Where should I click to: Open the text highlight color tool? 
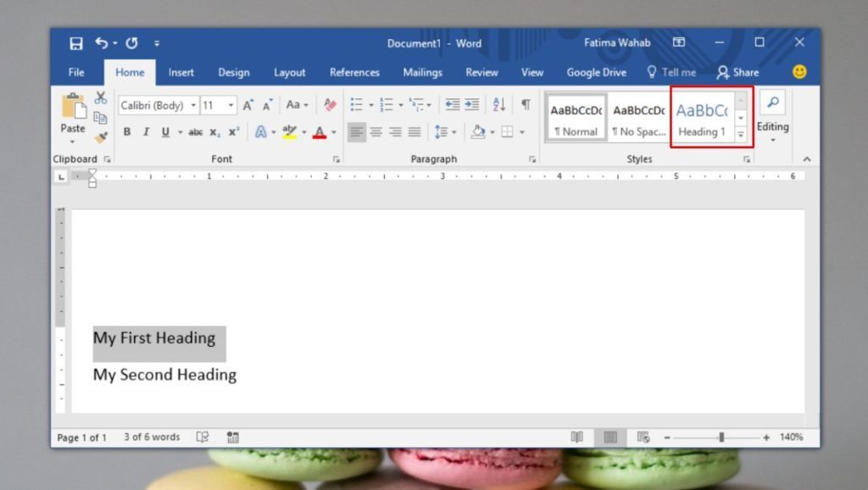289,131
